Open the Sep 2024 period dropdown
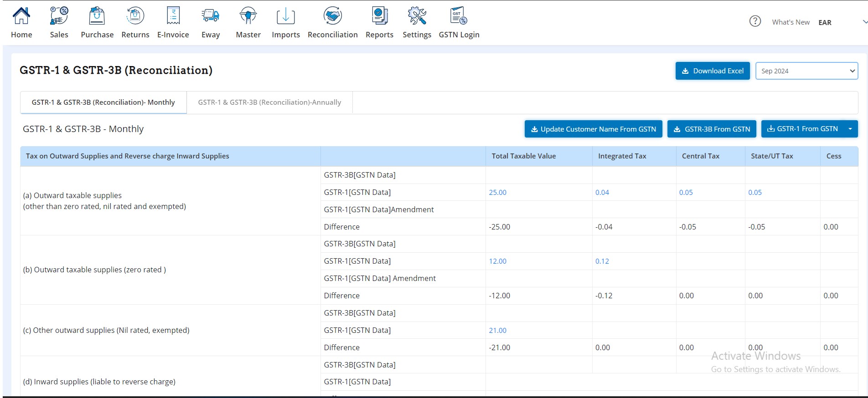This screenshot has height=398, width=868. pyautogui.click(x=806, y=71)
